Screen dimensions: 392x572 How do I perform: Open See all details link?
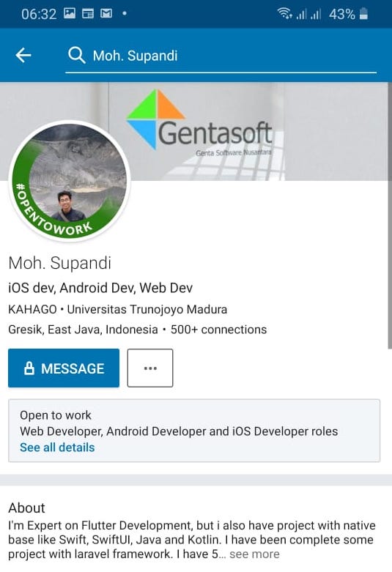pyautogui.click(x=57, y=447)
